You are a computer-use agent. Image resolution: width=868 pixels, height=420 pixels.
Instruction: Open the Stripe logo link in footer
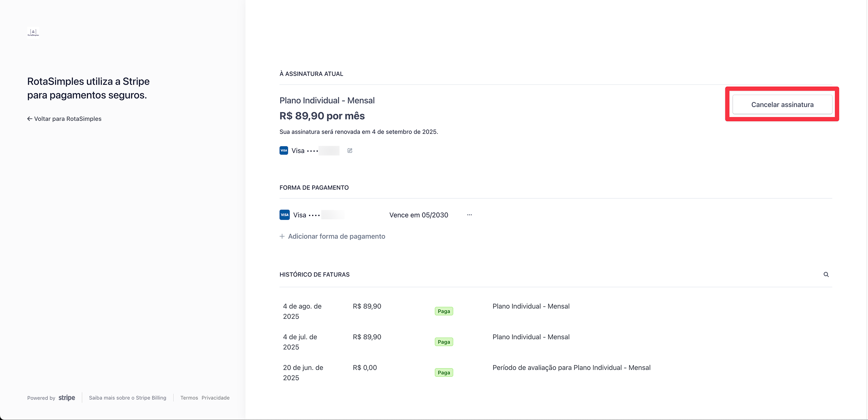[x=67, y=398]
